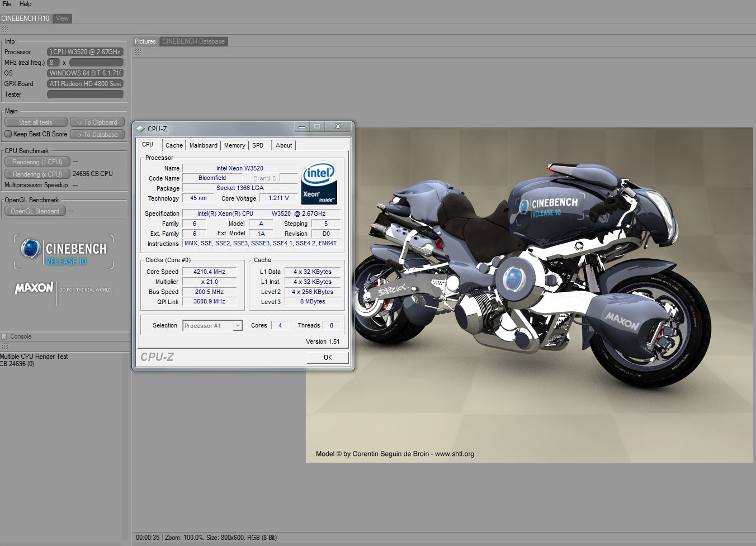Click the Socket 1366 LGA package field
This screenshot has height=546, width=756.
point(240,188)
